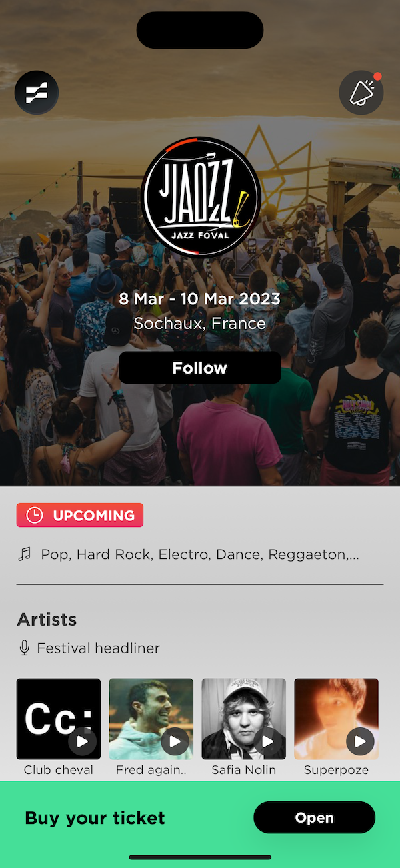Image resolution: width=400 pixels, height=868 pixels.
Task: Play Superpoze artist preview
Action: pyautogui.click(x=360, y=741)
